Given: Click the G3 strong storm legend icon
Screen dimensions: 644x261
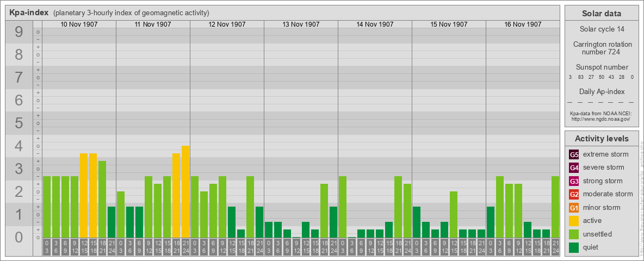Looking at the screenshot, I should click(574, 181).
